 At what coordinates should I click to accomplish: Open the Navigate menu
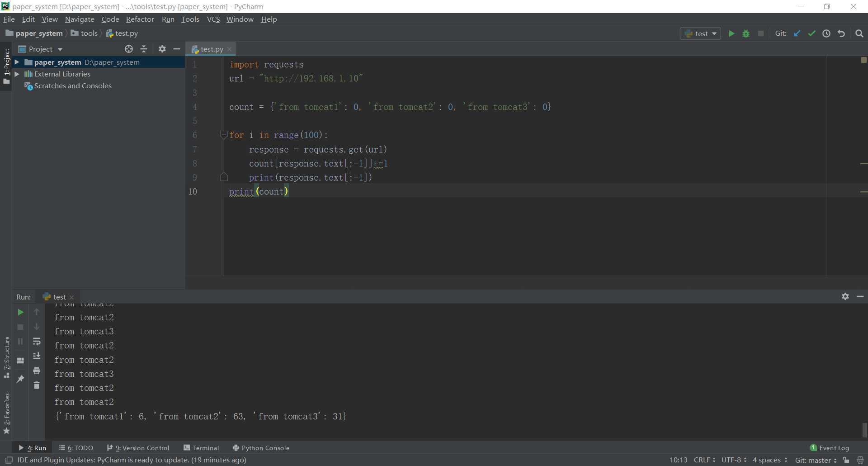[x=80, y=19]
